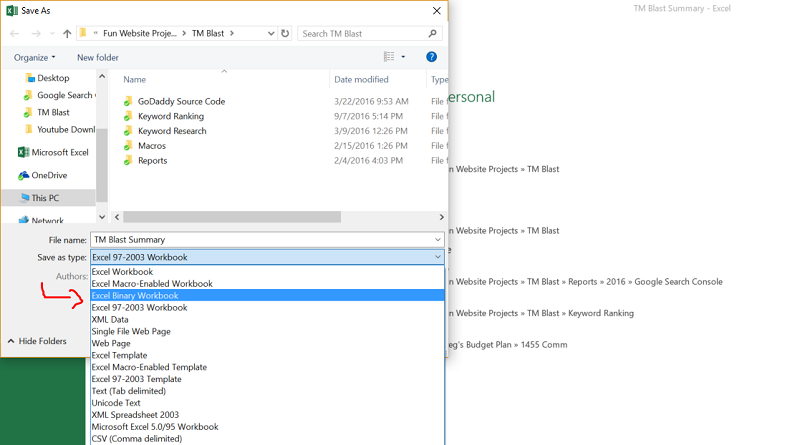
Task: Choose Excel Macro-Enabled Template type
Action: tap(267, 367)
